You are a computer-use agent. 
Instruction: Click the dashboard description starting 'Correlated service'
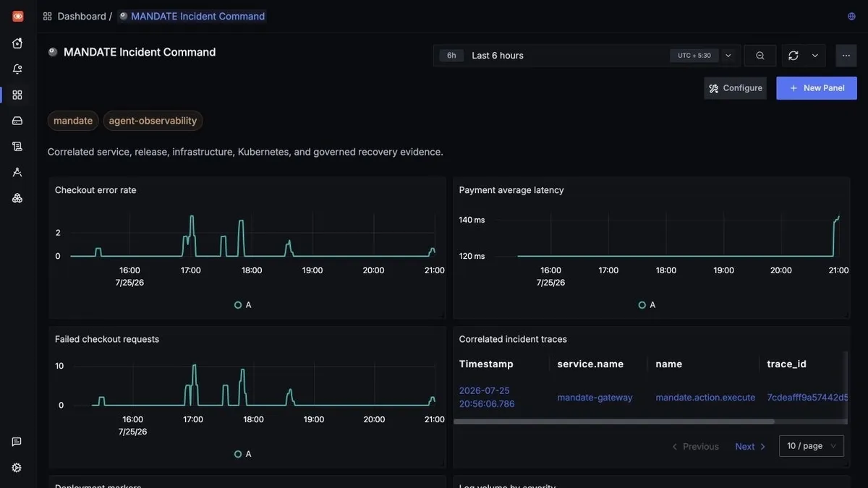[x=245, y=152]
